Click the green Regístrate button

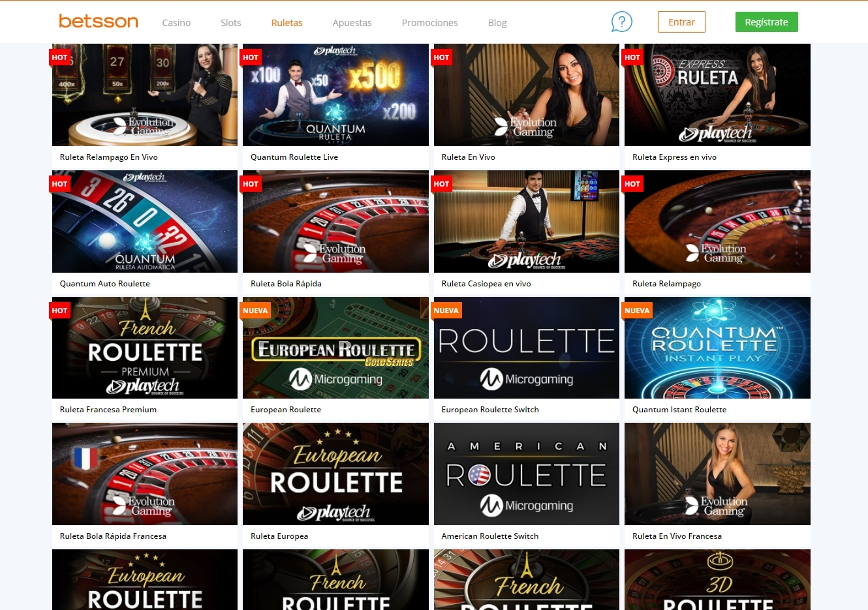766,22
